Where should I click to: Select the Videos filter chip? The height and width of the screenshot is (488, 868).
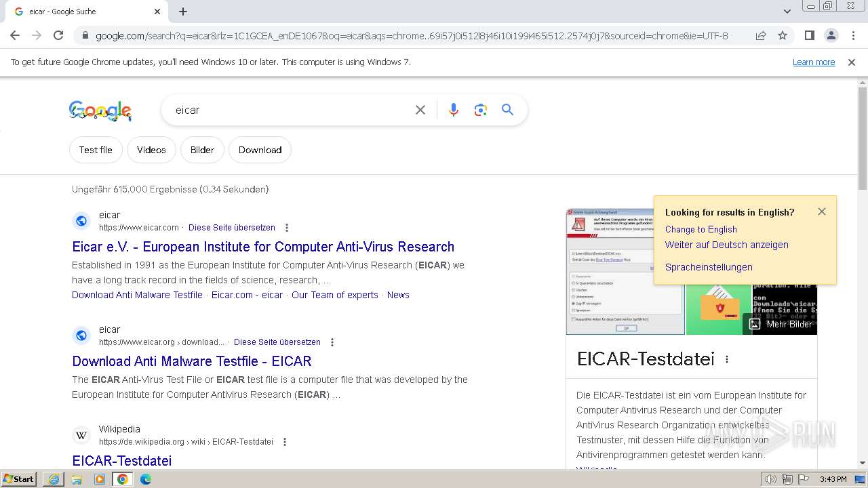tap(151, 150)
